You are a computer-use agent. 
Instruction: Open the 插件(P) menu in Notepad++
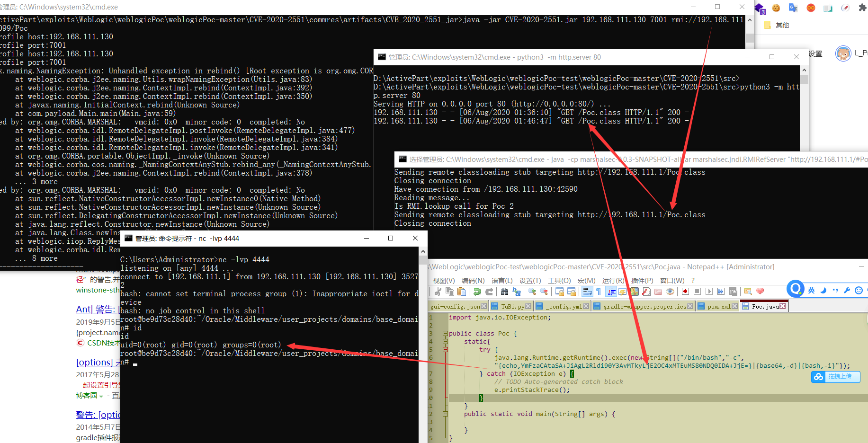[642, 280]
